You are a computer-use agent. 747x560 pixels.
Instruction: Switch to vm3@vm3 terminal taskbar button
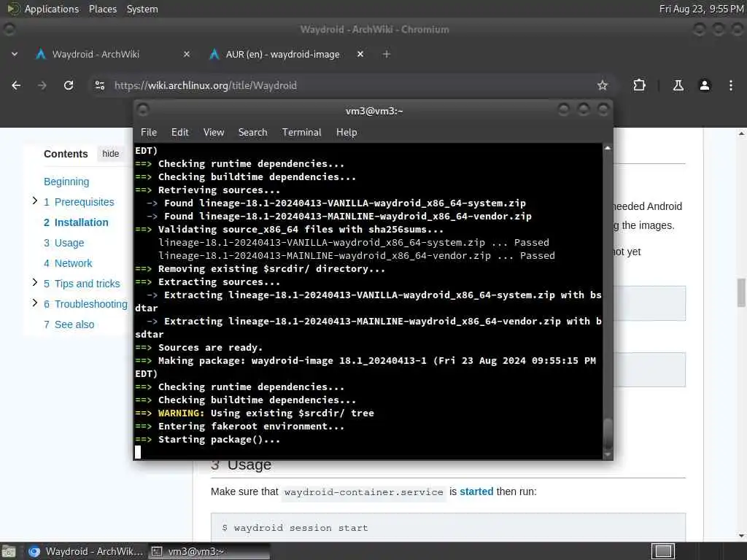[x=209, y=551]
